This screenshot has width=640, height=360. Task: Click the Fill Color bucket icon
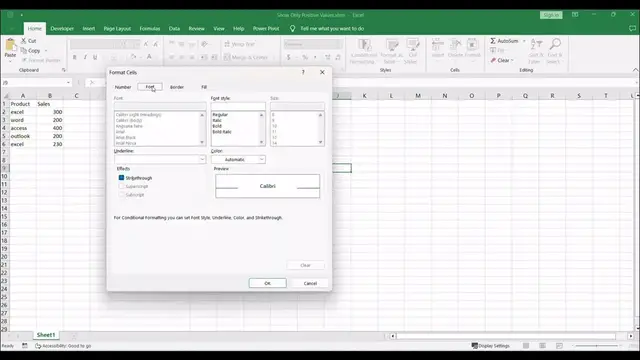[x=133, y=57]
